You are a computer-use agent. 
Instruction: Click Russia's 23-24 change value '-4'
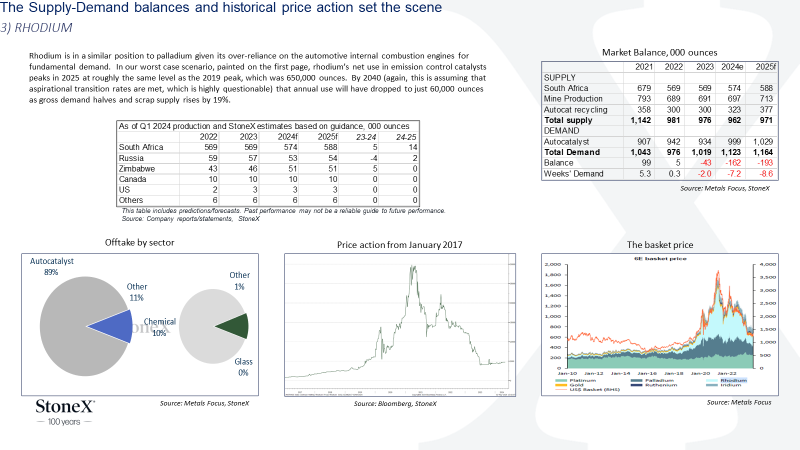[x=373, y=158]
